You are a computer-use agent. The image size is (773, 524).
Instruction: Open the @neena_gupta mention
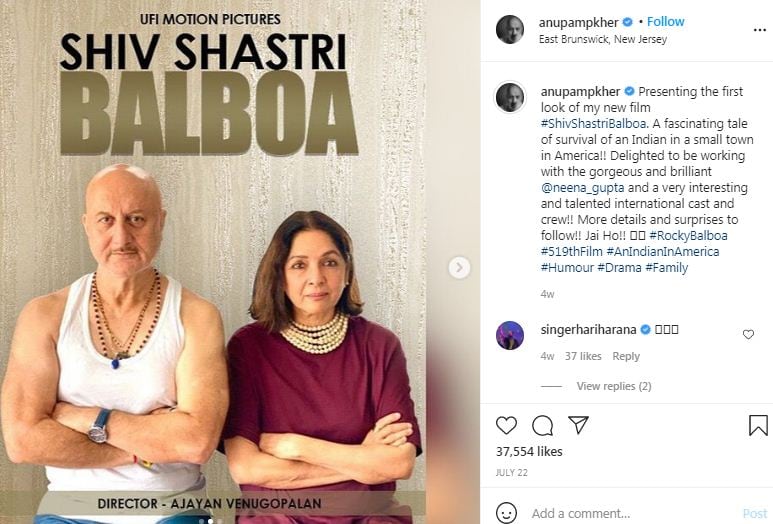coord(582,188)
